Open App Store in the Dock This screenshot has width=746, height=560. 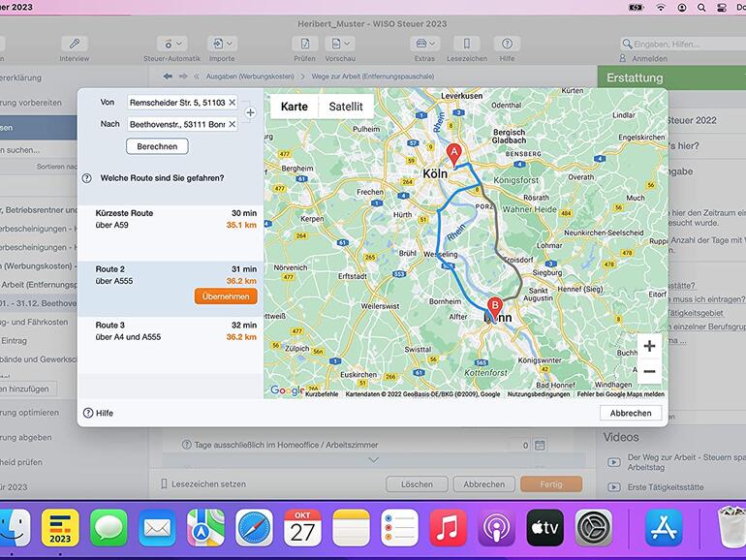(665, 528)
